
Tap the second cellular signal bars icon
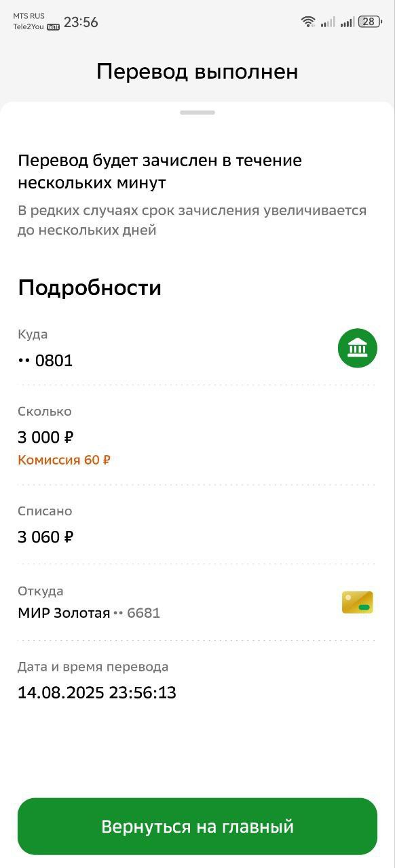347,22
